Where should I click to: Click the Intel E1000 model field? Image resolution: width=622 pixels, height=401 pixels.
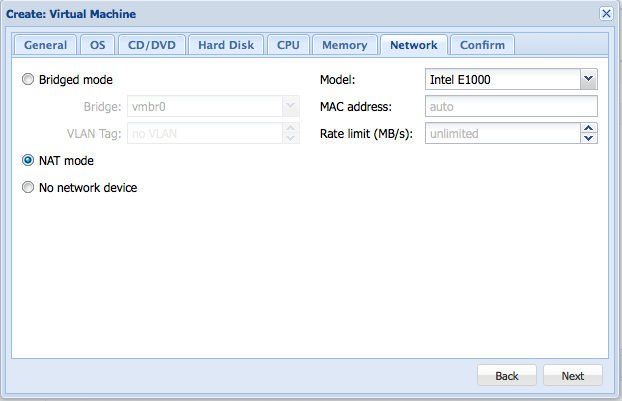(x=503, y=79)
